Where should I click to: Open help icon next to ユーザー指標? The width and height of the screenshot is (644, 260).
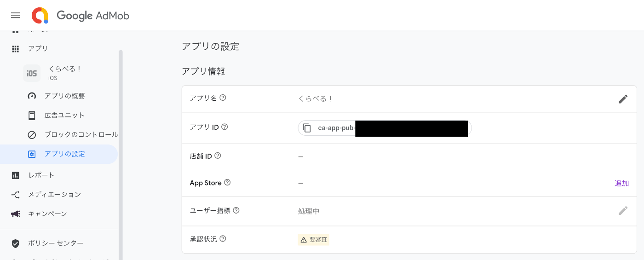click(x=236, y=210)
